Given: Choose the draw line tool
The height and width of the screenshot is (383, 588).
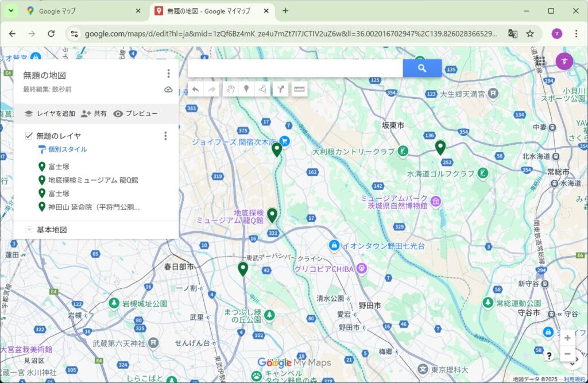Looking at the screenshot, I should click(262, 89).
